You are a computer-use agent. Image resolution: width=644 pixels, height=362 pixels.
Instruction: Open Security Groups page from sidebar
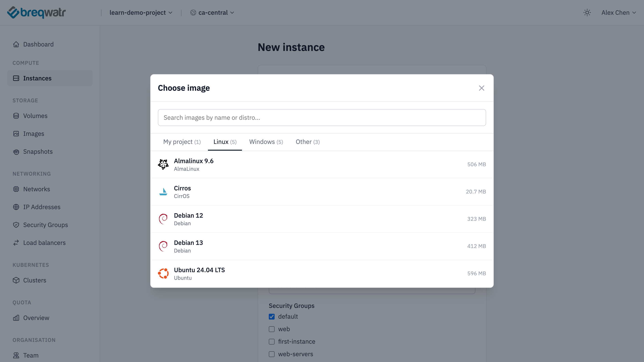pyautogui.click(x=50, y=225)
